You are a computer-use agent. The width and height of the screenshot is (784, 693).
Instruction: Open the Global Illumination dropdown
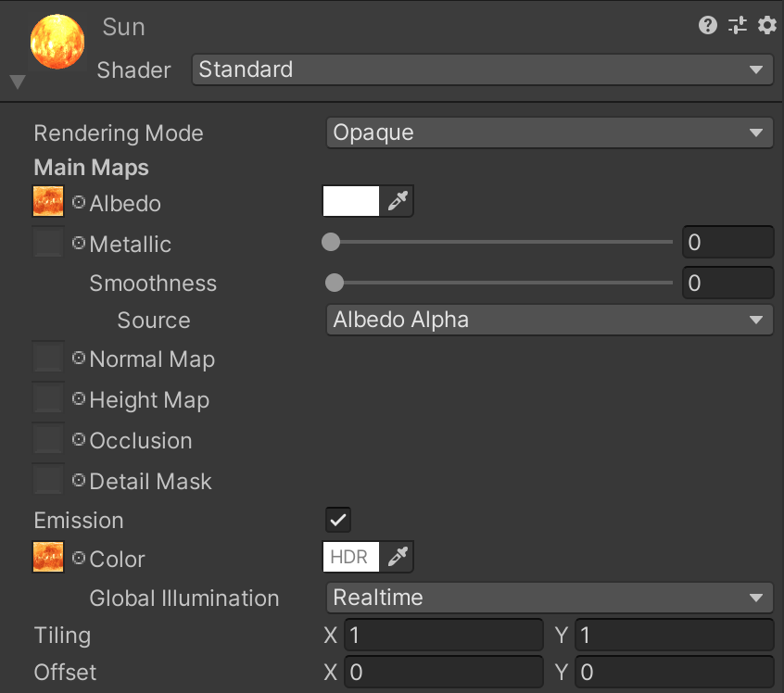549,598
